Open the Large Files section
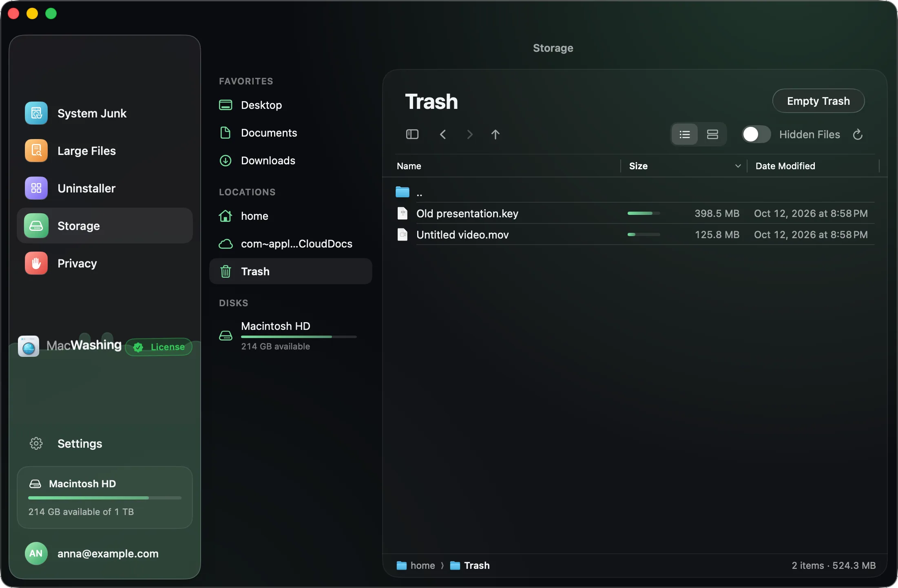Screen dimensions: 898x588 click(x=86, y=150)
